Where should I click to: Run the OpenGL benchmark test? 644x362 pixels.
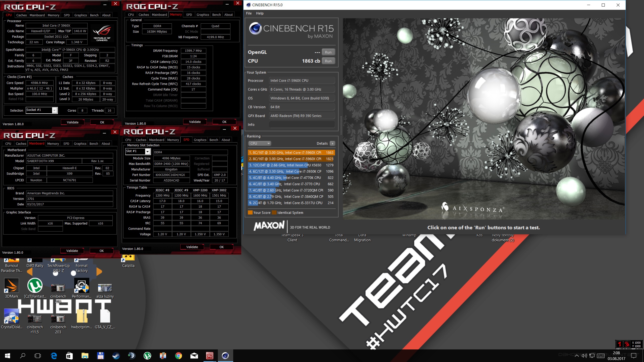328,52
